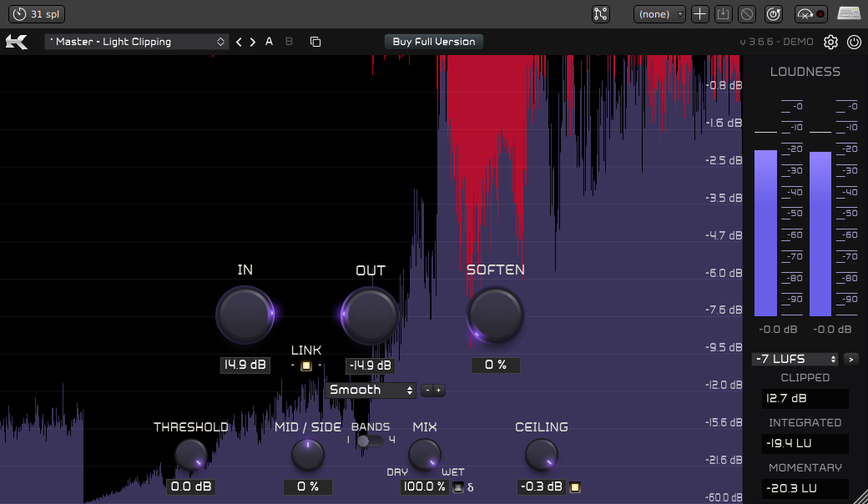Click the Soften knob
Viewport: 868px width, 504px height.
pos(496,315)
